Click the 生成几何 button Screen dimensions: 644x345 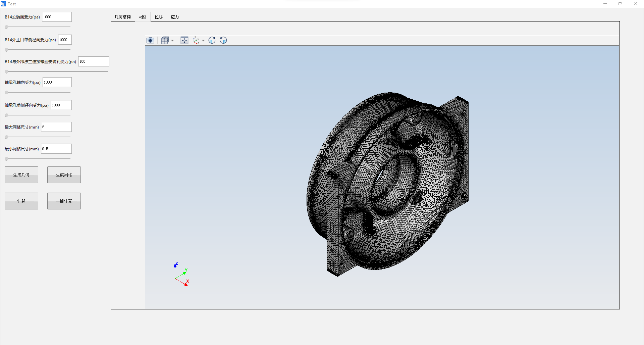click(21, 175)
